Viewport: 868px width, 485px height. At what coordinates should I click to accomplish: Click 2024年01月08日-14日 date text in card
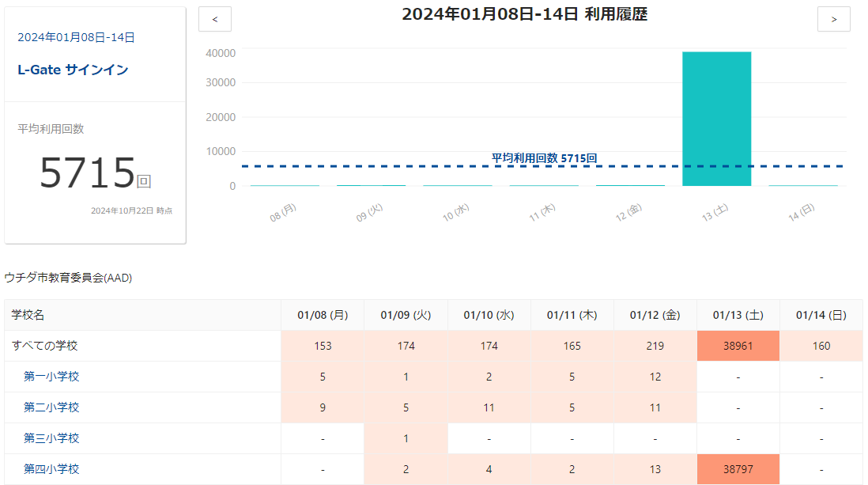tap(76, 37)
